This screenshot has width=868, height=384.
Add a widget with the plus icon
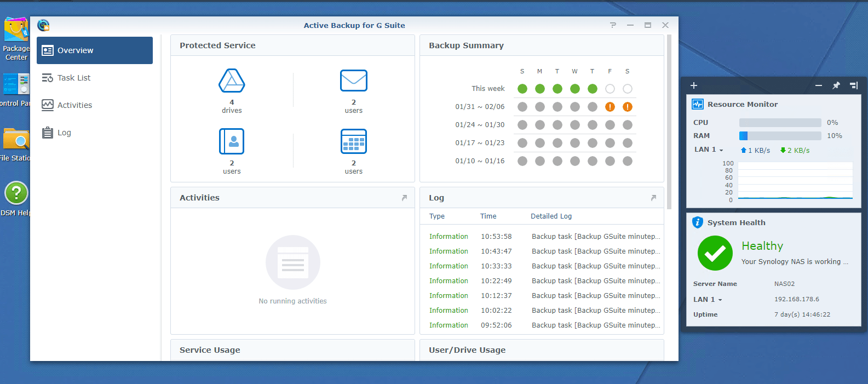click(x=694, y=85)
